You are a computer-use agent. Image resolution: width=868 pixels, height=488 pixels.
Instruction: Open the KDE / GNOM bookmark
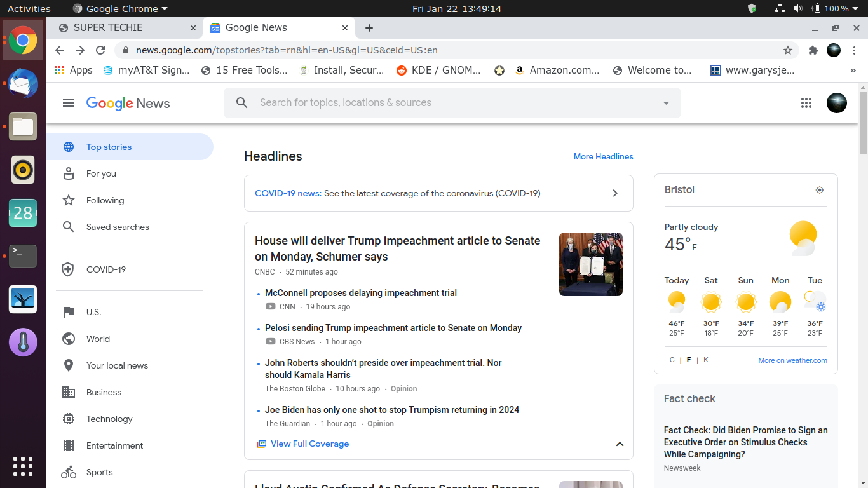tap(438, 71)
